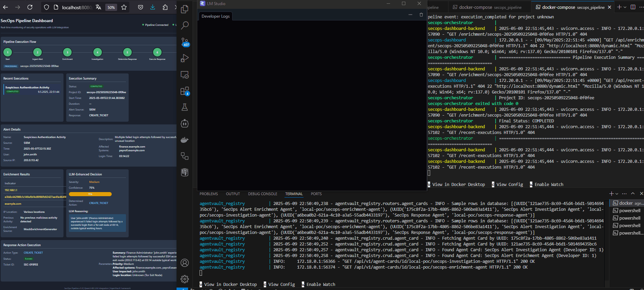Open Source Control with 407 changes
This screenshot has width=644, height=290.
point(185,42)
